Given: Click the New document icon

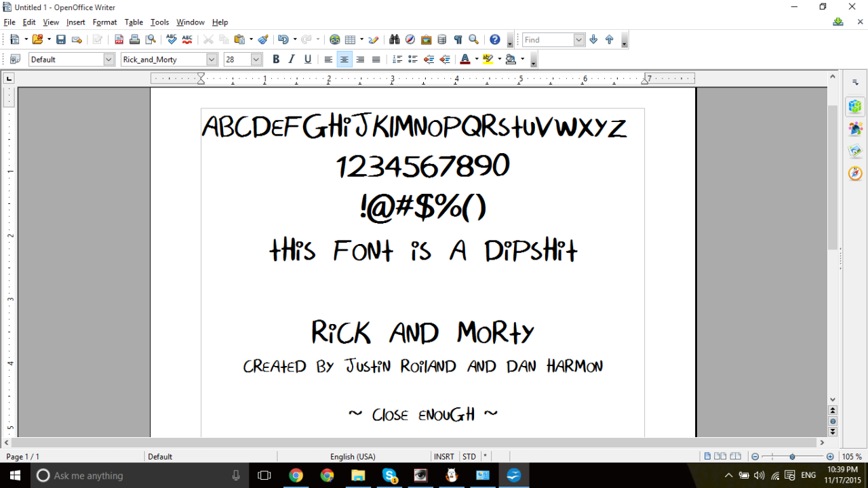Looking at the screenshot, I should [x=15, y=40].
